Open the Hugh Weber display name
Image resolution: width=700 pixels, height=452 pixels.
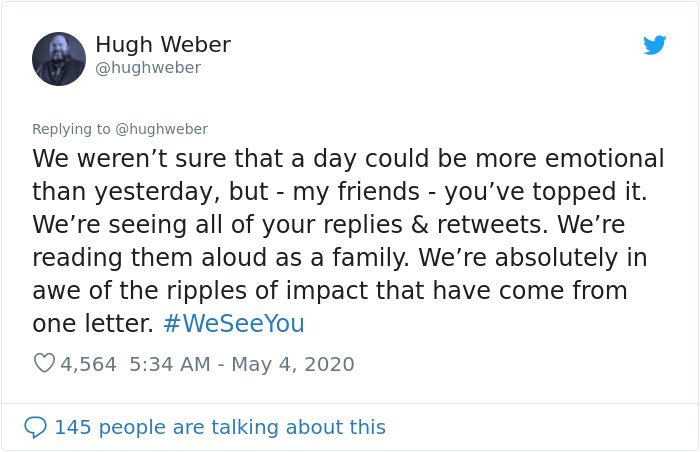point(163,45)
